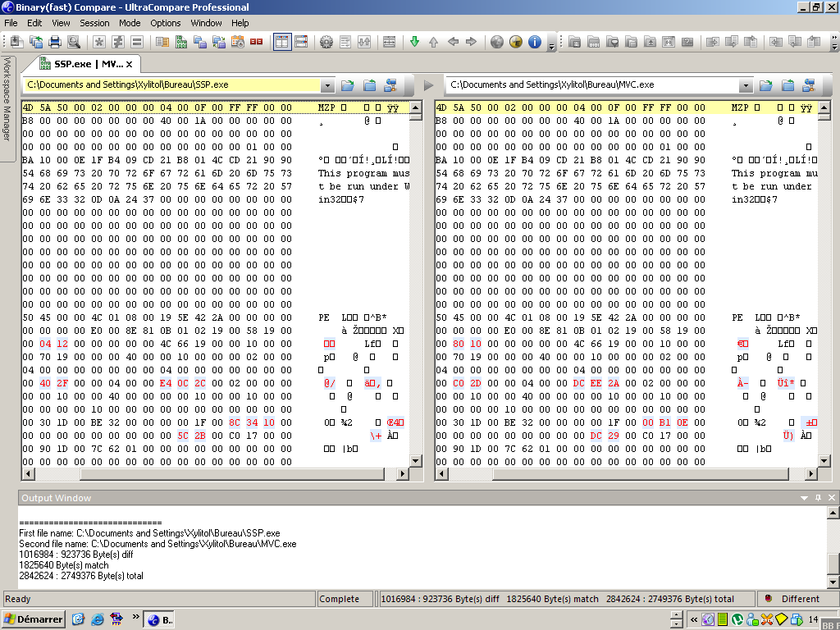Screen dimensions: 840x630
Task: Click the right arrow navigation icon
Action: 472,42
